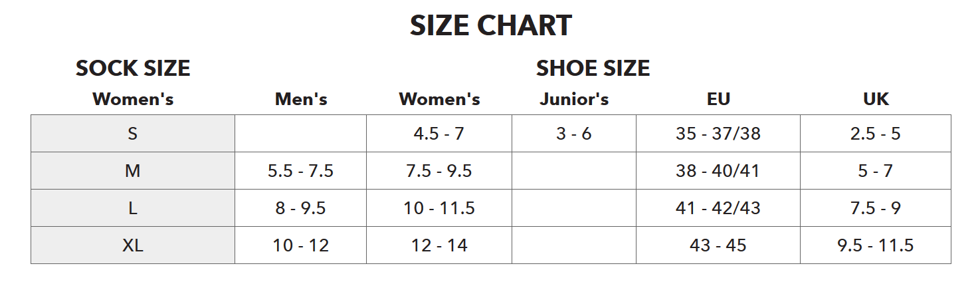Image resolution: width=980 pixels, height=284 pixels.
Task: Click the EU column header
Action: [x=718, y=99]
